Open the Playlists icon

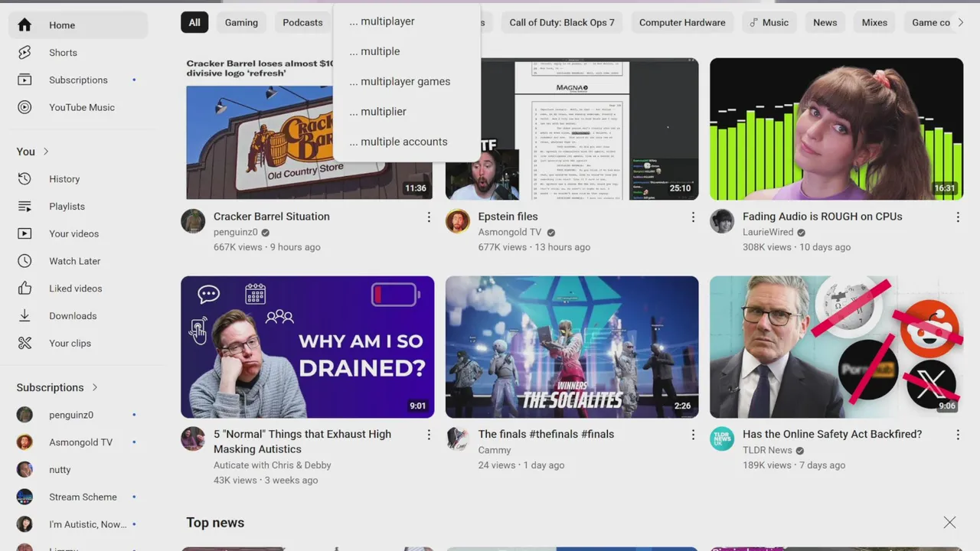pyautogui.click(x=24, y=207)
